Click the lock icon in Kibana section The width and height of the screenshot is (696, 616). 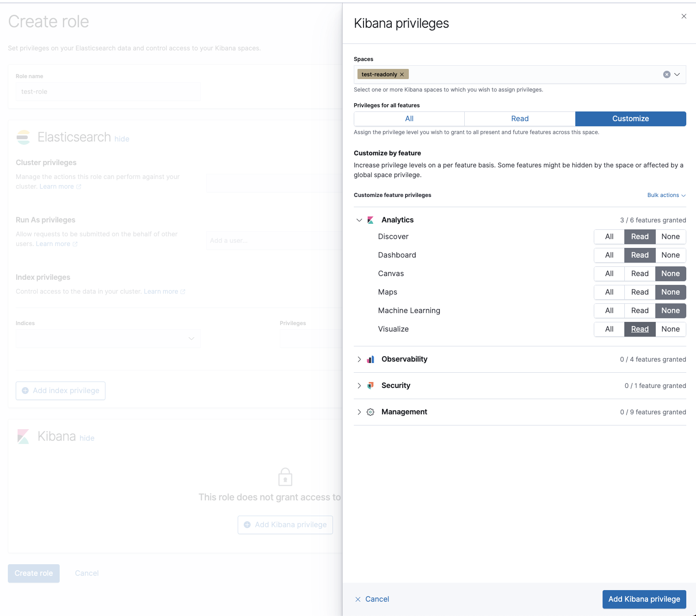[x=285, y=477]
